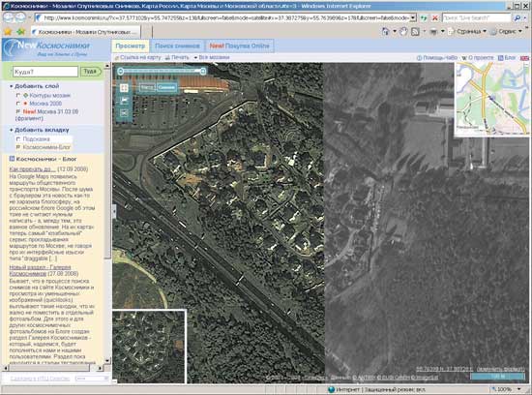The image size is (532, 395).
Task: Expand the Страница dropdown menu
Action: (467, 32)
